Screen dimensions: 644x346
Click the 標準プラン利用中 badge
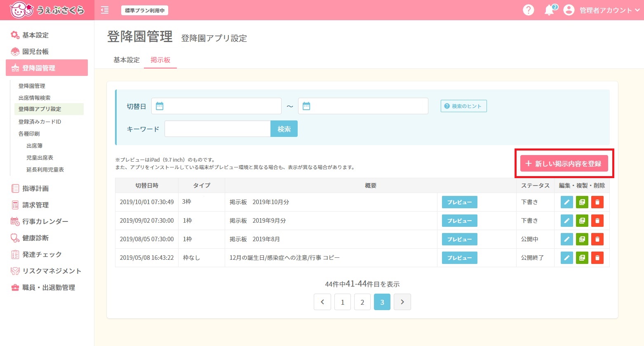[144, 10]
